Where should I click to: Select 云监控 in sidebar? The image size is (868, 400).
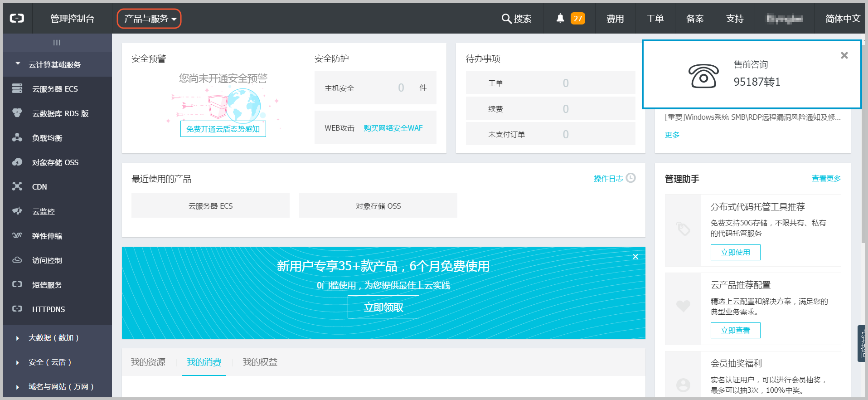(x=44, y=211)
